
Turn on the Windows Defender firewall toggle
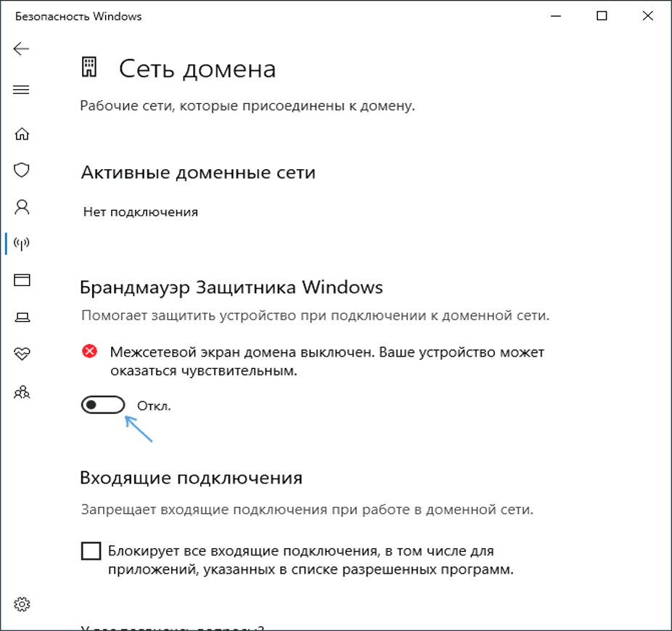coord(102,405)
